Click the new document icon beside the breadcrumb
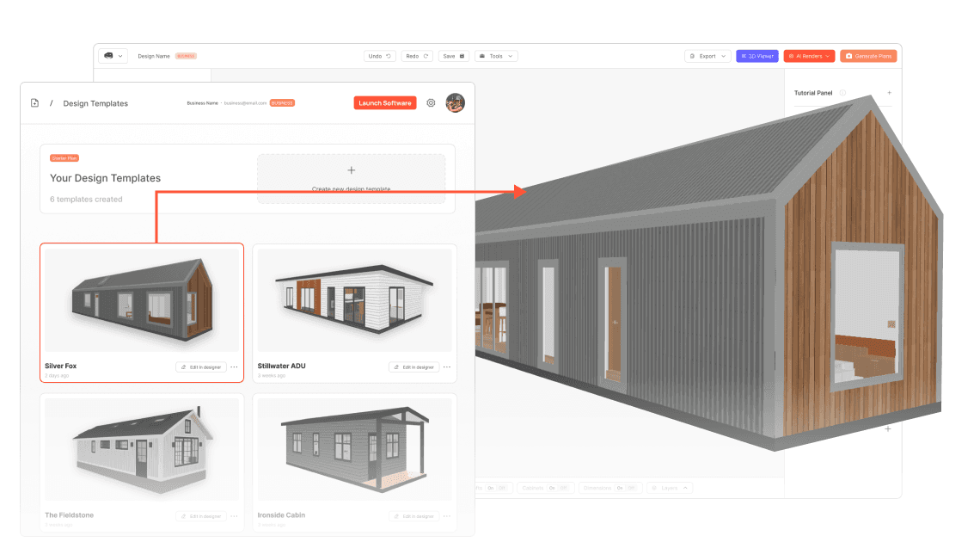Screen dimensions: 980x542 pyautogui.click(x=34, y=103)
